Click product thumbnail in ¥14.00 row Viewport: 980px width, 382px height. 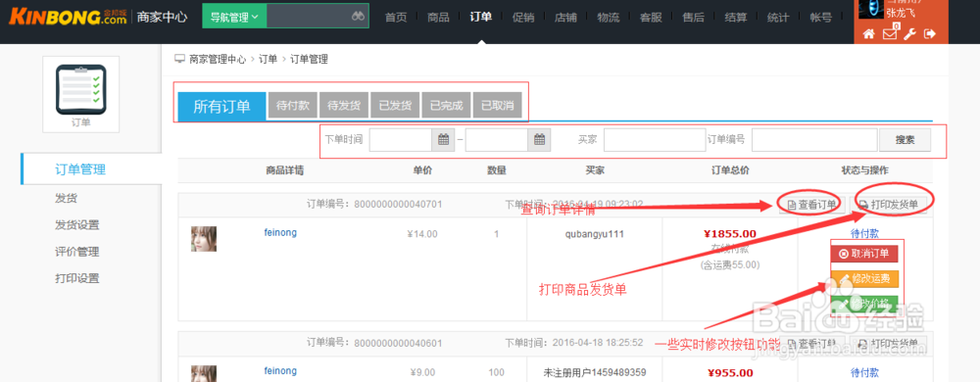click(x=204, y=239)
